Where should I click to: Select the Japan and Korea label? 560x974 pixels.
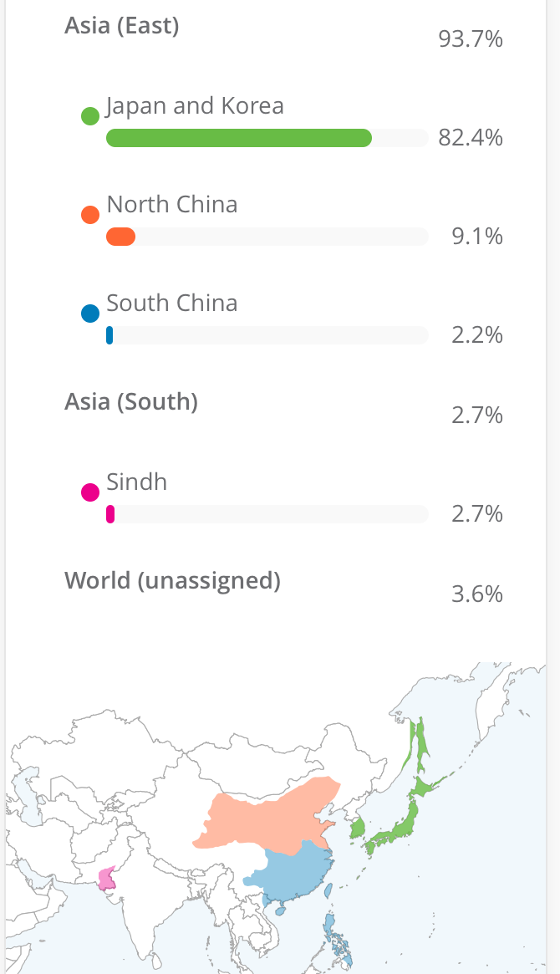click(x=195, y=106)
